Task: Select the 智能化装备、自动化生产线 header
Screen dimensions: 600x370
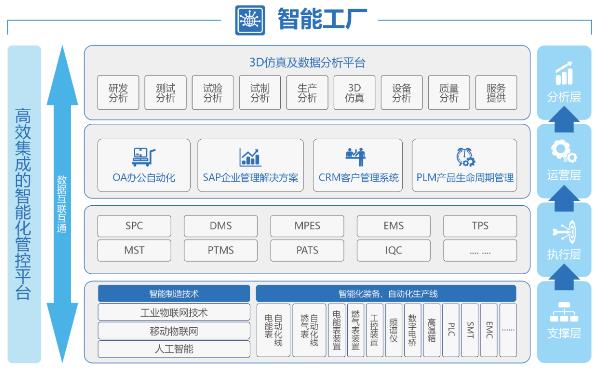Action: coord(386,293)
